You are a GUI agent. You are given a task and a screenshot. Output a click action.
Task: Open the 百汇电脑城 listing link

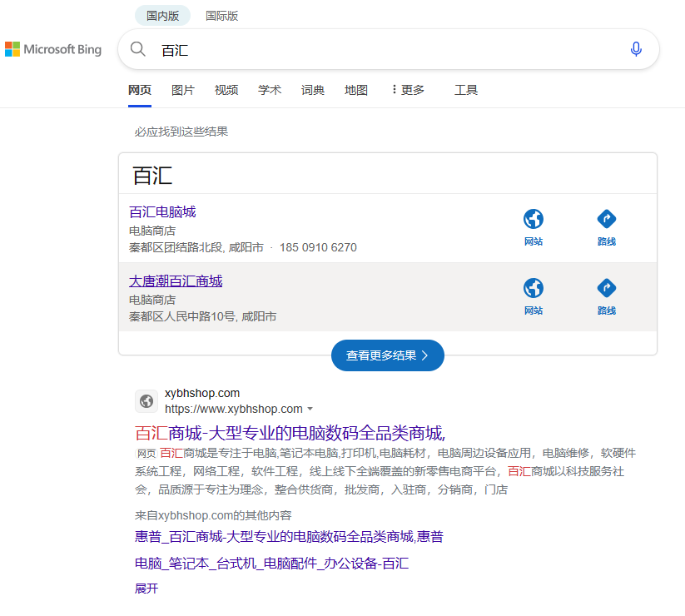[162, 212]
